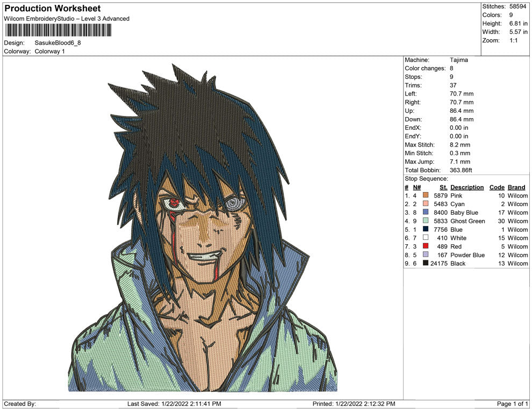Click the stitch count '8400' for Baby Blue
This screenshot has height=409, width=532.
click(x=441, y=213)
